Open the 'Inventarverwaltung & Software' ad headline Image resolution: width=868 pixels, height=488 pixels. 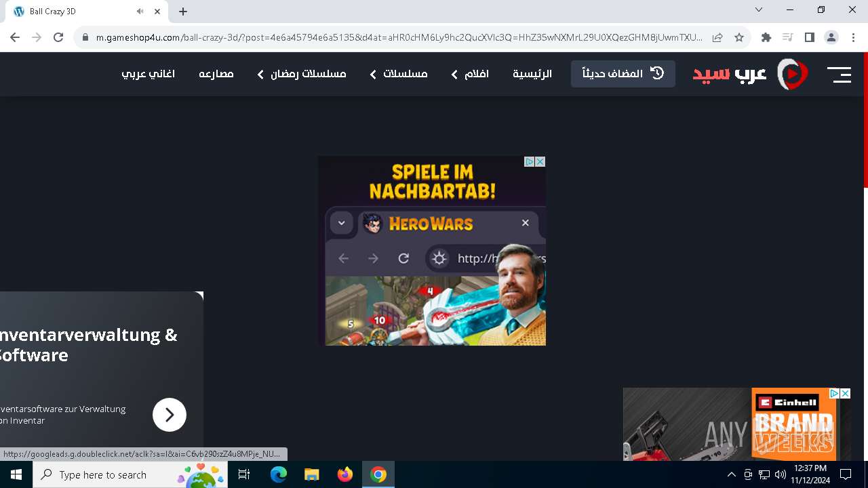coord(88,344)
